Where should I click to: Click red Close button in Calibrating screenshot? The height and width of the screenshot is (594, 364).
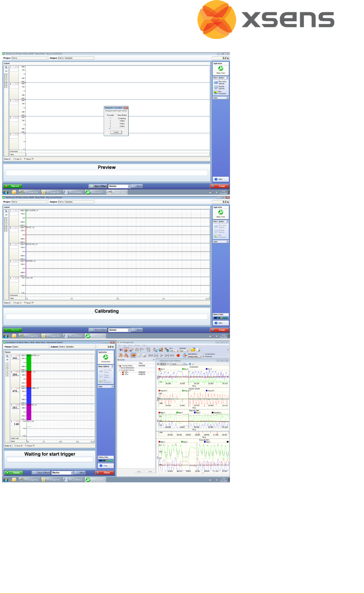coord(220,330)
